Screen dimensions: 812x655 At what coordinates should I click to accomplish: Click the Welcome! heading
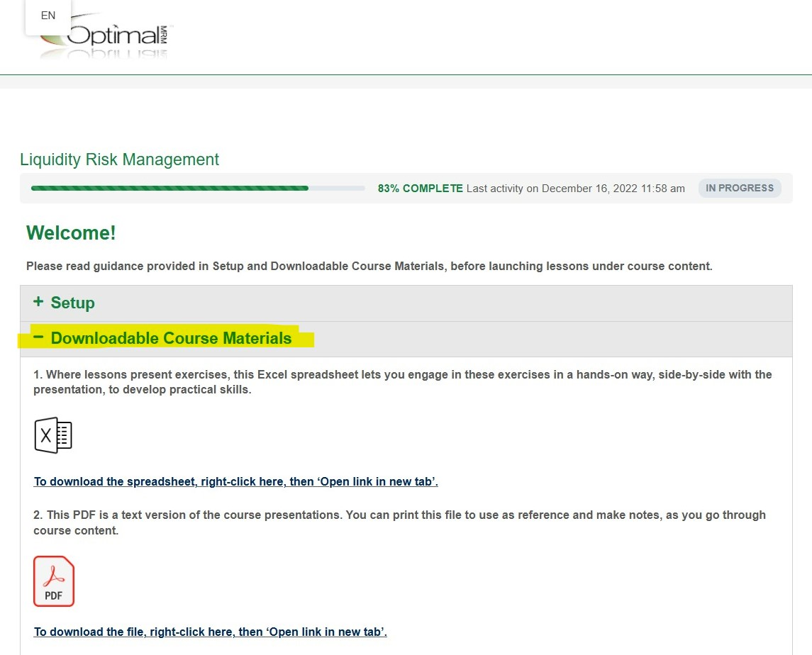(71, 233)
